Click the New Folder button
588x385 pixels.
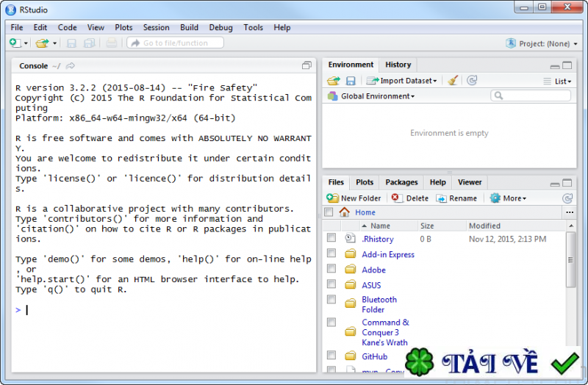pos(354,198)
